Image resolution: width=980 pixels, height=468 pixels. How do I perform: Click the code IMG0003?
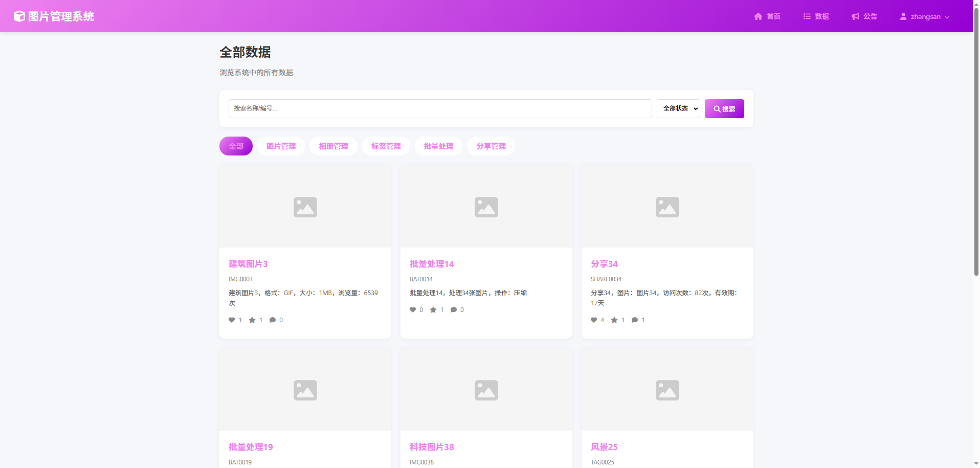click(x=240, y=279)
